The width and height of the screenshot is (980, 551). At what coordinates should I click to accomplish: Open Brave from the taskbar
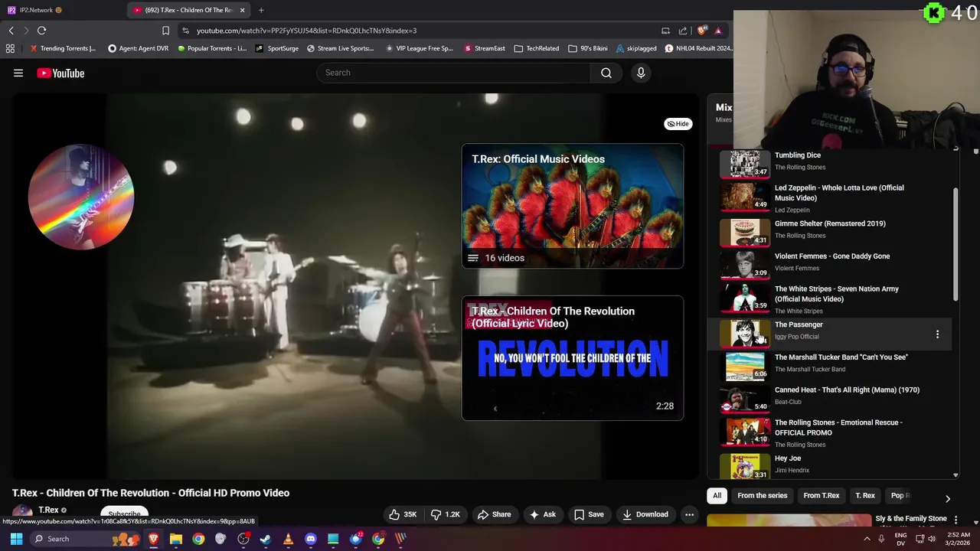tap(153, 539)
